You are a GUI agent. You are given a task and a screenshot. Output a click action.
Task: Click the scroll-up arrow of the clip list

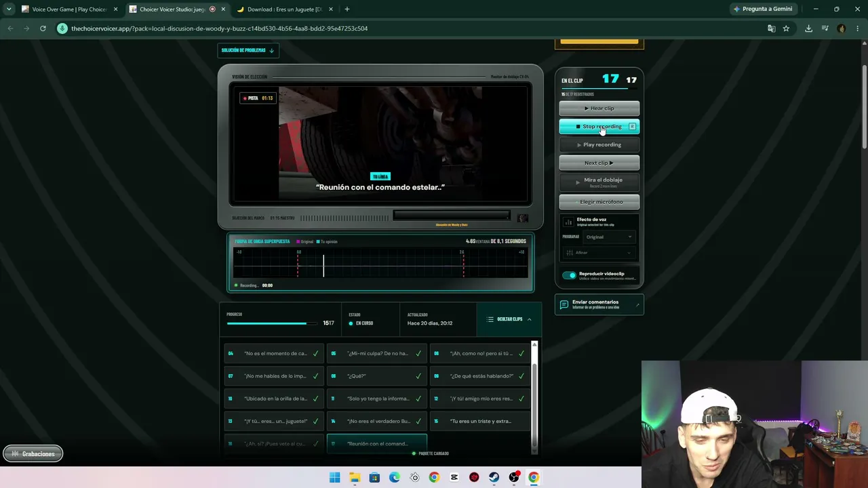tap(534, 346)
